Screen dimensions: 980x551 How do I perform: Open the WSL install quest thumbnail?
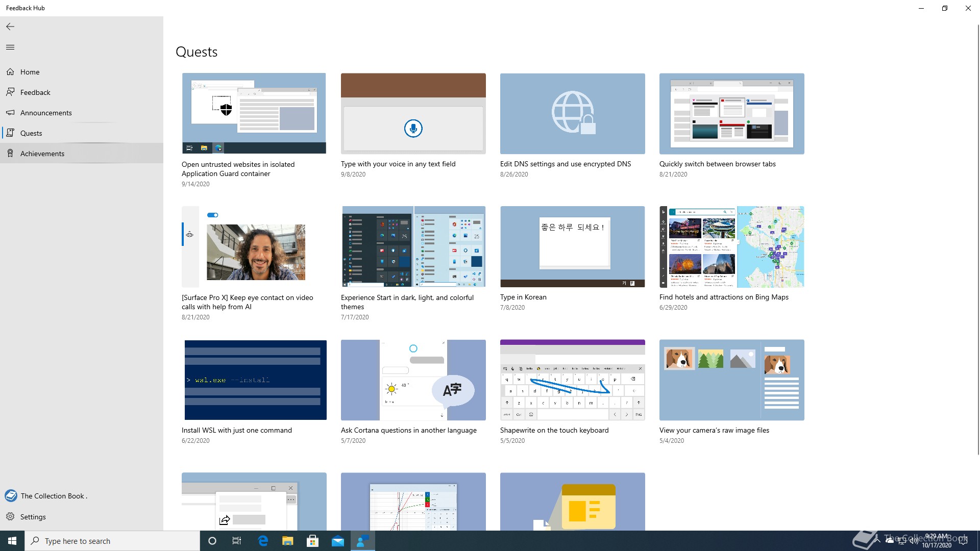click(254, 380)
